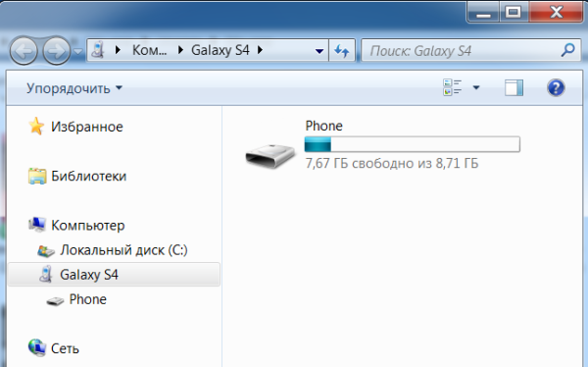Click the Локальный диск (C:) drive icon
Screen dimensions: 588x367
click(46, 251)
